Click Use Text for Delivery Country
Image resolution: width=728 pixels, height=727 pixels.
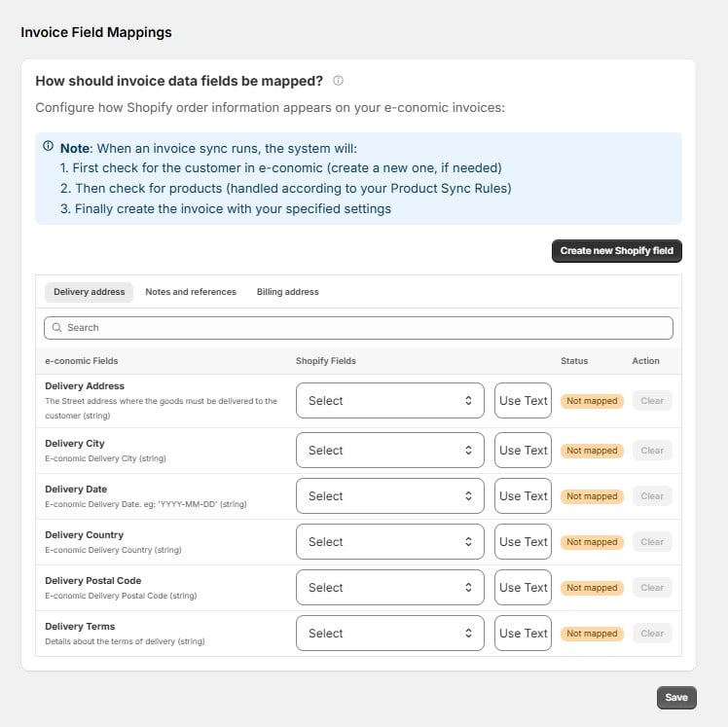tap(524, 542)
